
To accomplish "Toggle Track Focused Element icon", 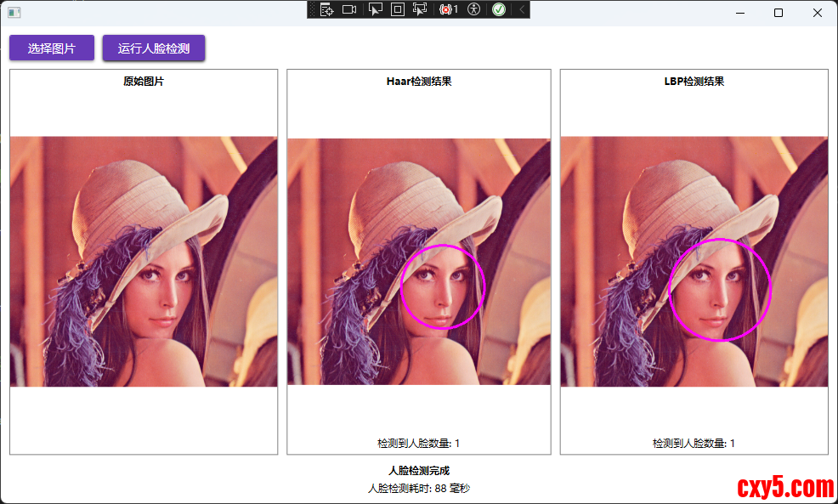I will [x=420, y=9].
